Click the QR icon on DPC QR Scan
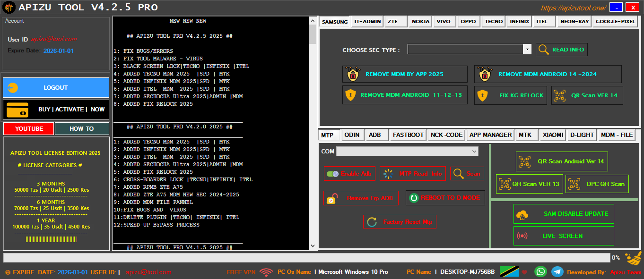The height and width of the screenshot is (279, 644). coord(574,184)
